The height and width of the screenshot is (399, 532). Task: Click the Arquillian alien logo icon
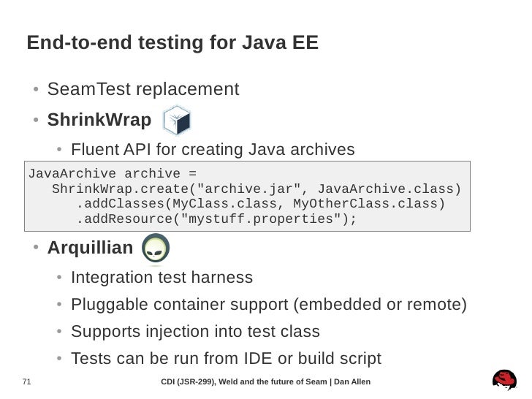pyautogui.click(x=156, y=248)
